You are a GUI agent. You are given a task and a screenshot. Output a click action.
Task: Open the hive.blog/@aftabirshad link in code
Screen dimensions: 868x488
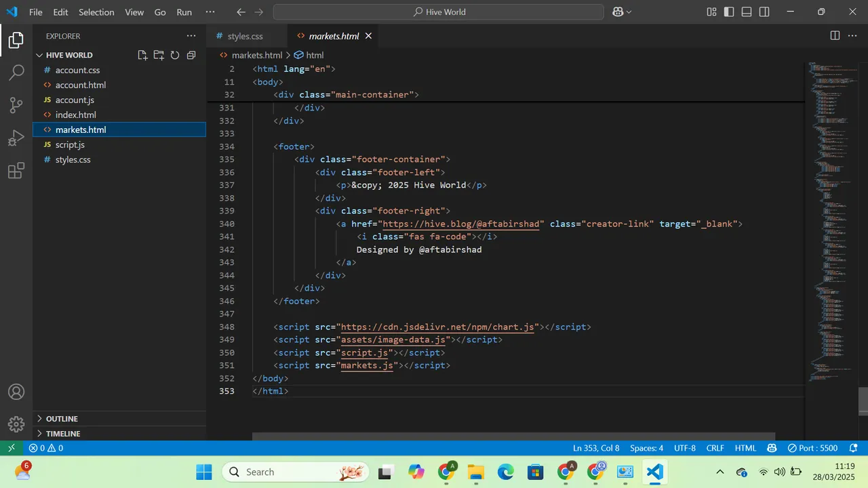(461, 224)
